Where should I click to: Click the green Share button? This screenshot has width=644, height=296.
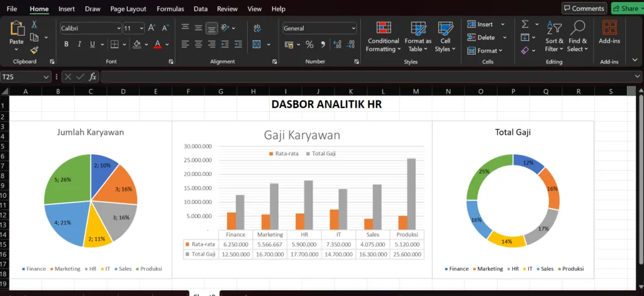tap(627, 8)
